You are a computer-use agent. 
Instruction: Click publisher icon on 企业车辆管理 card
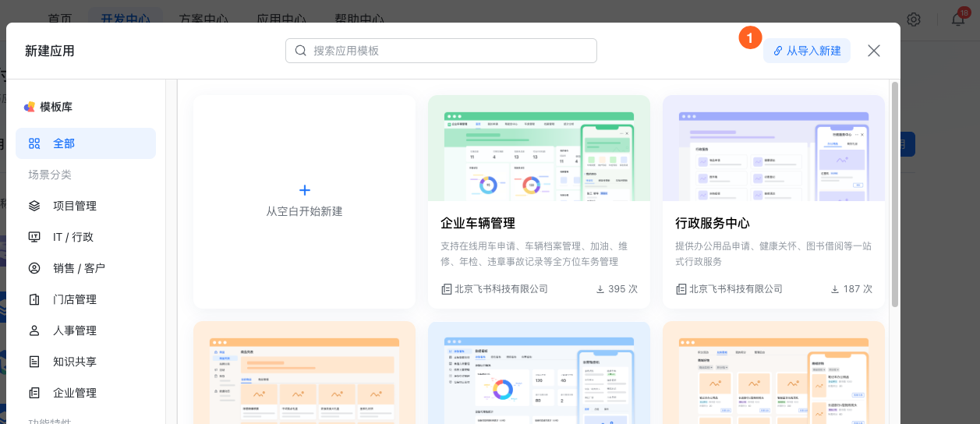point(446,289)
